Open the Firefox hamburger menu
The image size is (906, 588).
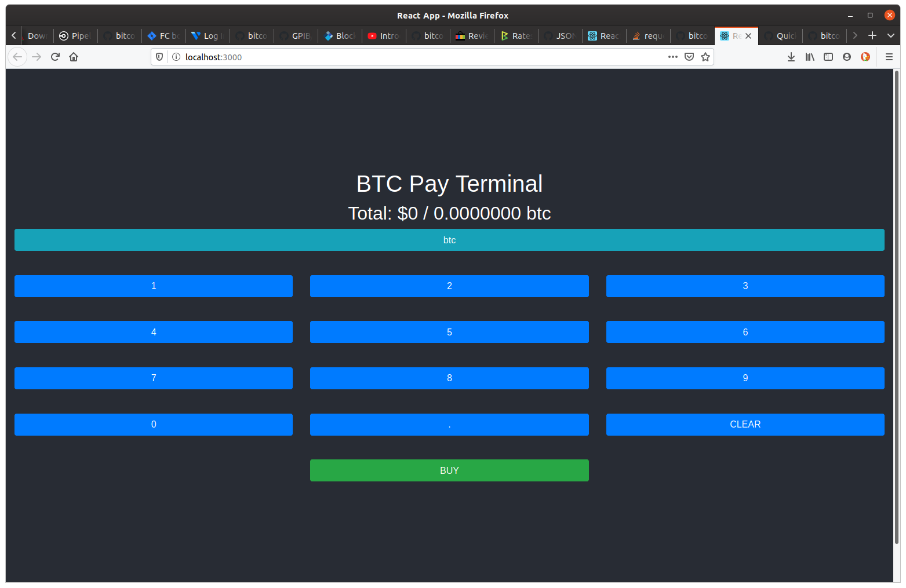pos(889,57)
